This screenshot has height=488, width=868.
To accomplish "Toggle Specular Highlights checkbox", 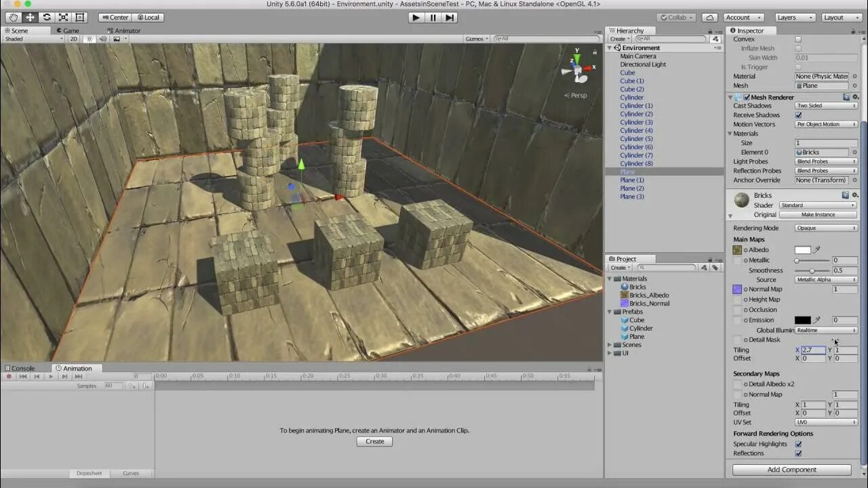I will pos(798,444).
